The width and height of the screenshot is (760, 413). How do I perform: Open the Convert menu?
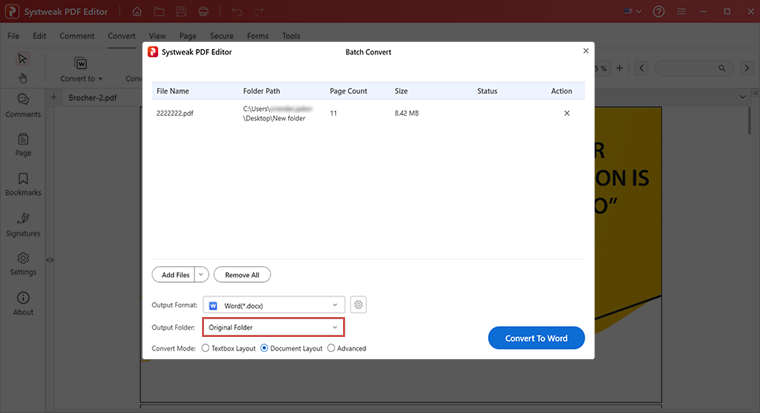[122, 36]
